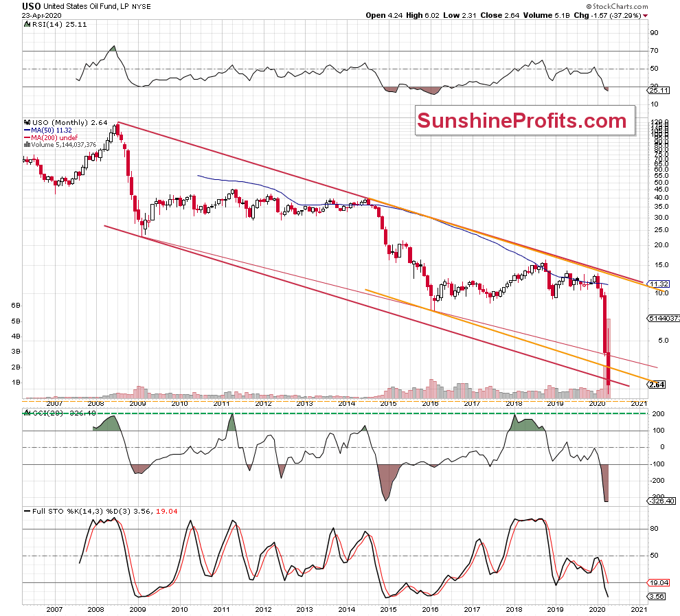
Task: Click the USO (Monthly) 2.64 legend entry
Action: point(69,123)
